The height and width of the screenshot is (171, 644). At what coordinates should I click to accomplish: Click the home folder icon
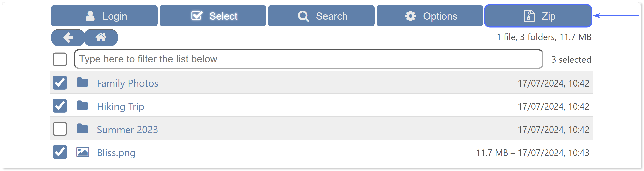[x=101, y=37]
